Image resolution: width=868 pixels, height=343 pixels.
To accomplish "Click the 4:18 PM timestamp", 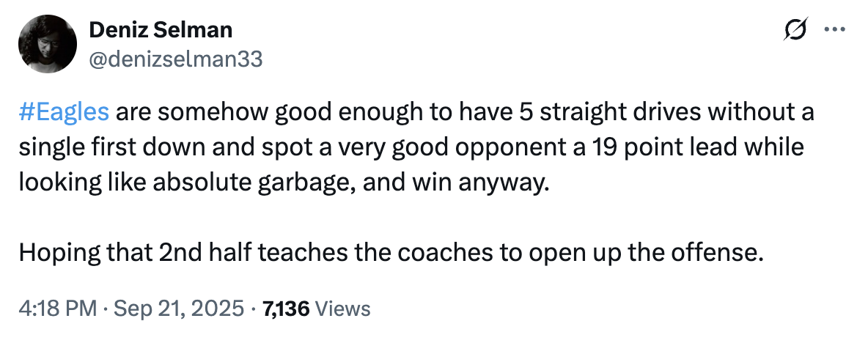I will (58, 308).
